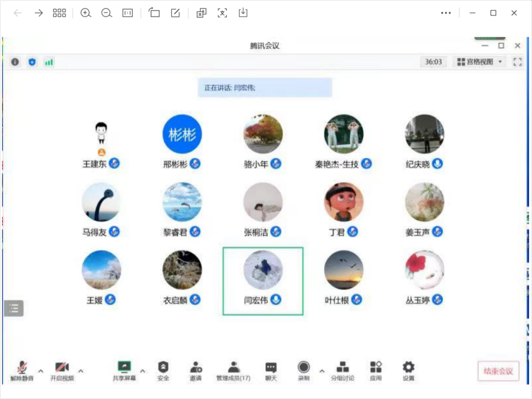
Task: Enter fullscreen mode in meeting window
Action: point(517,62)
